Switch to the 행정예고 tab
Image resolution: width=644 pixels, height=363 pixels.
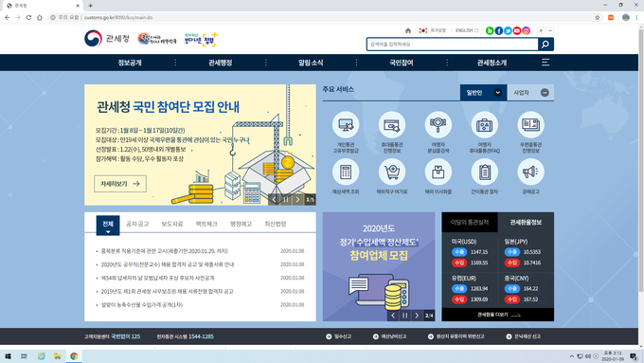point(241,224)
